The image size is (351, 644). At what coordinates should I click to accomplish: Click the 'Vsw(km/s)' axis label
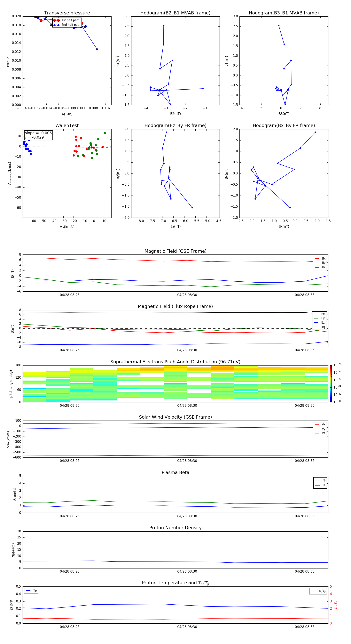tap(8, 439)
